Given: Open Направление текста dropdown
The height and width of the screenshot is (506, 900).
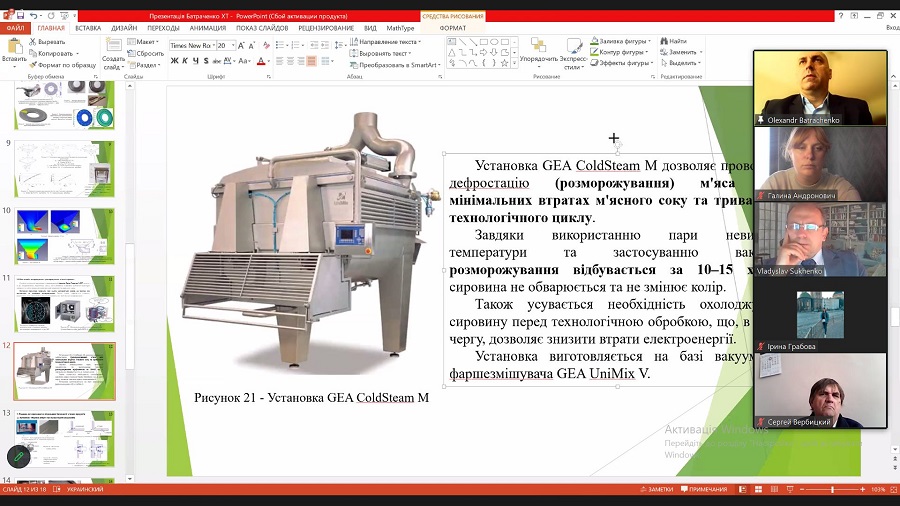Looking at the screenshot, I should 385,42.
